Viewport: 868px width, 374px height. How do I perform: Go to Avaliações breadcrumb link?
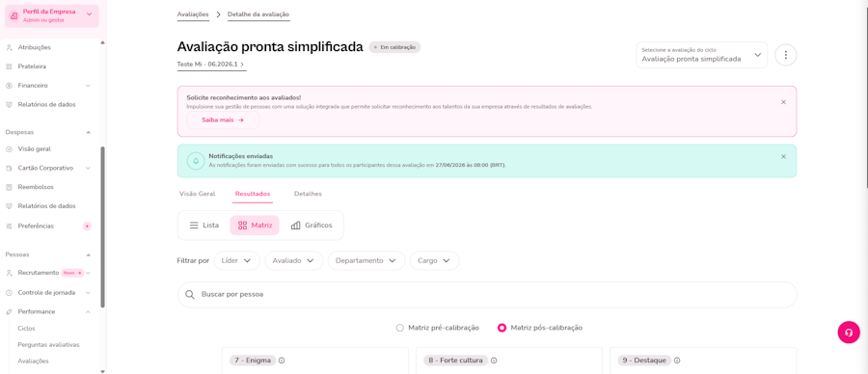pos(193,13)
